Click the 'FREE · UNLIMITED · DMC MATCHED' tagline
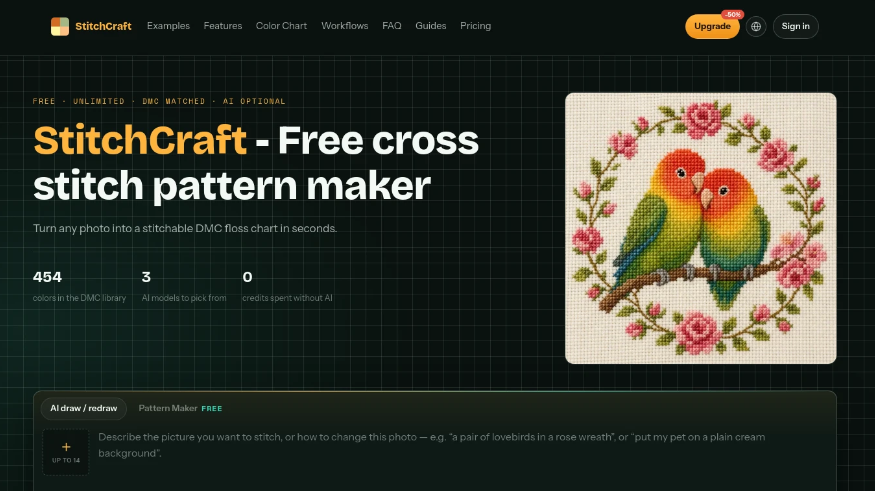The image size is (875, 491). coord(159,101)
